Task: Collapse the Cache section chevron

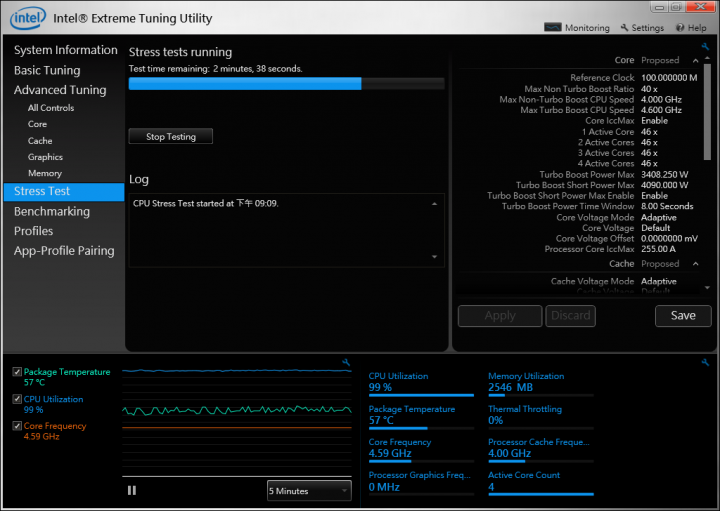Action: tap(695, 264)
